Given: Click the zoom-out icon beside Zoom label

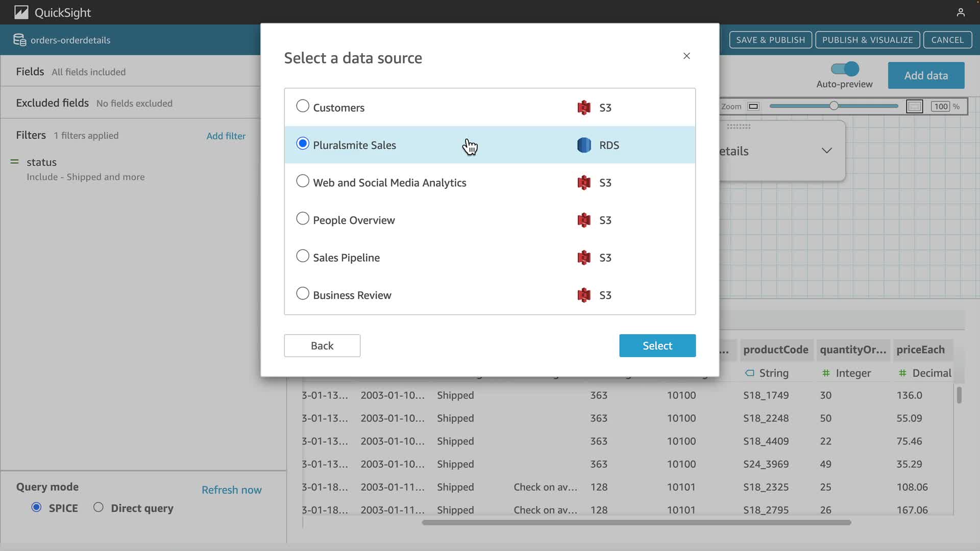Looking at the screenshot, I should point(753,106).
